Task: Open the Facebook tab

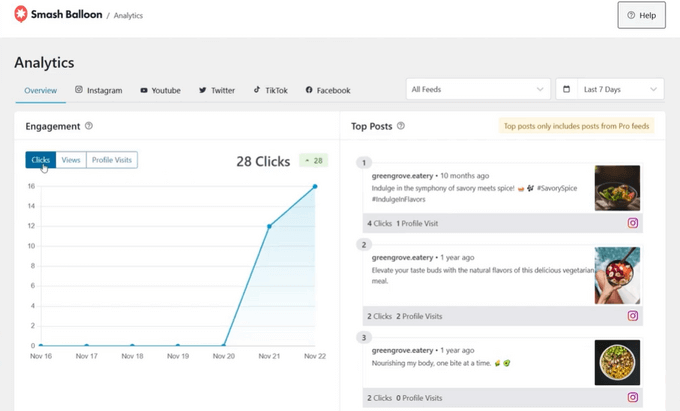Action: (328, 90)
